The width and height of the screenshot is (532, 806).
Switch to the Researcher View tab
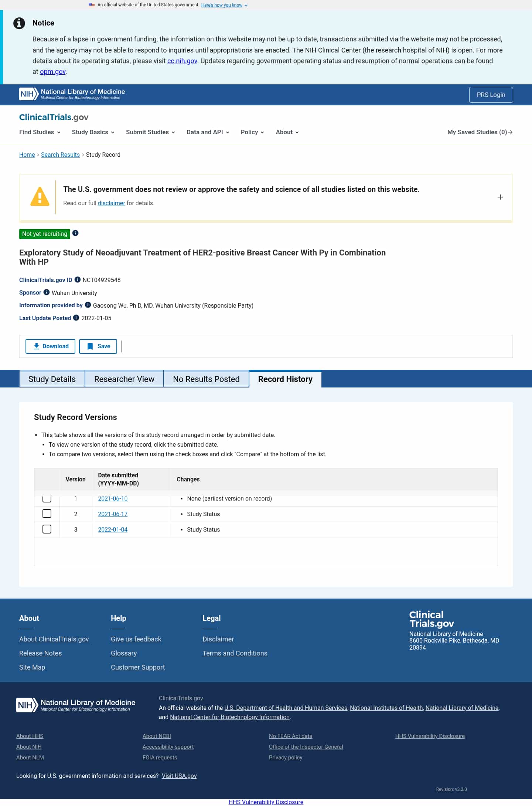point(124,379)
